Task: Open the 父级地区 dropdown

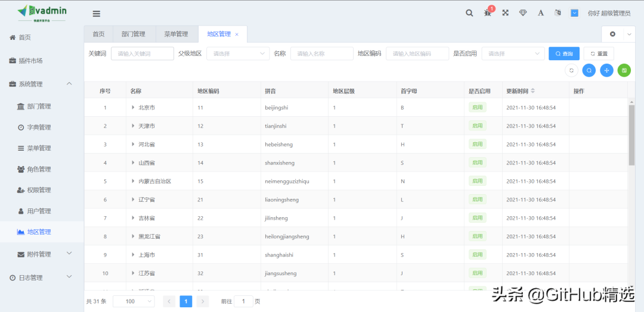Action: 238,54
